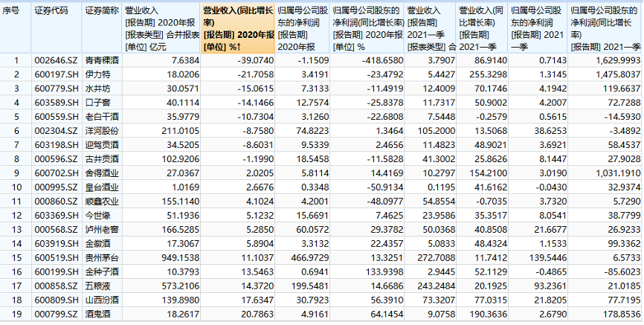
Task: Select stock code 600702.SH
Action: (x=57, y=173)
